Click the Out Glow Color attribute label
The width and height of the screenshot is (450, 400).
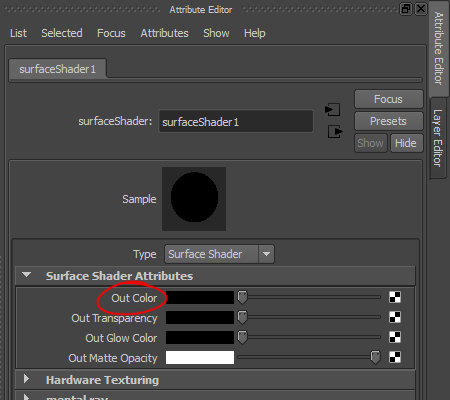[x=121, y=338]
